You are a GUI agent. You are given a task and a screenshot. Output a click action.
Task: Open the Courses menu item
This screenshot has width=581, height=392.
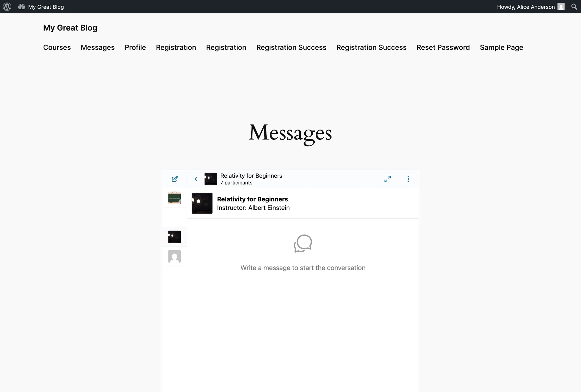(57, 47)
